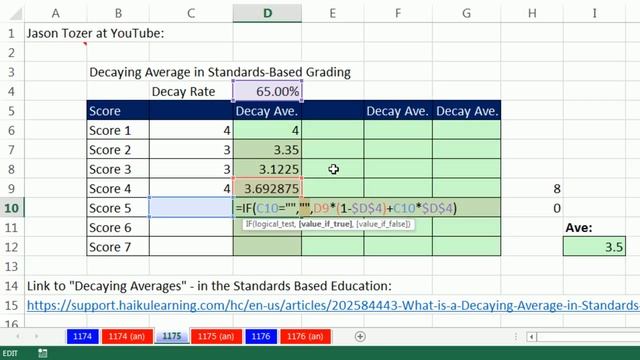This screenshot has width=640, height=360.
Task: Click the Select All corner triangle
Action: click(x=16, y=14)
